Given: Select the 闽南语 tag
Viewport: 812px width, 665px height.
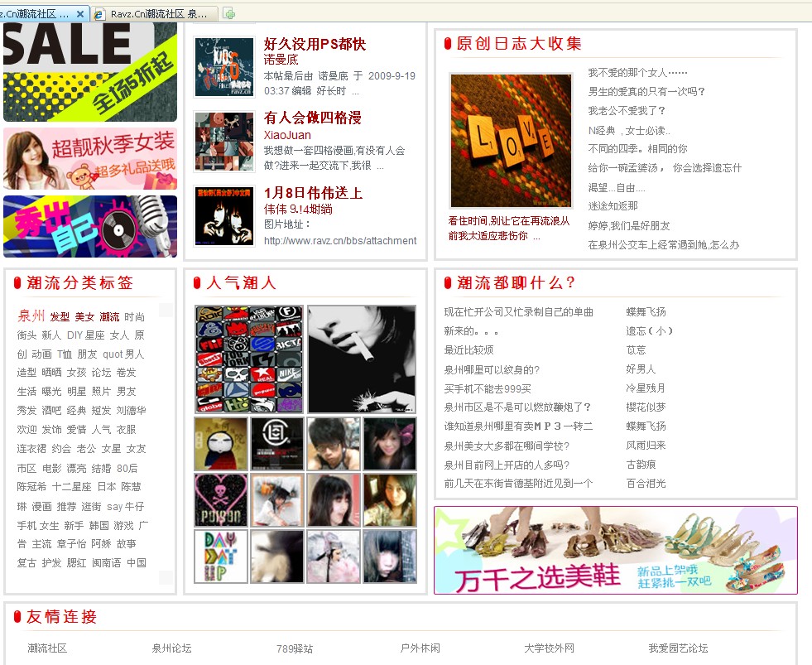Looking at the screenshot, I should pyautogui.click(x=106, y=562).
